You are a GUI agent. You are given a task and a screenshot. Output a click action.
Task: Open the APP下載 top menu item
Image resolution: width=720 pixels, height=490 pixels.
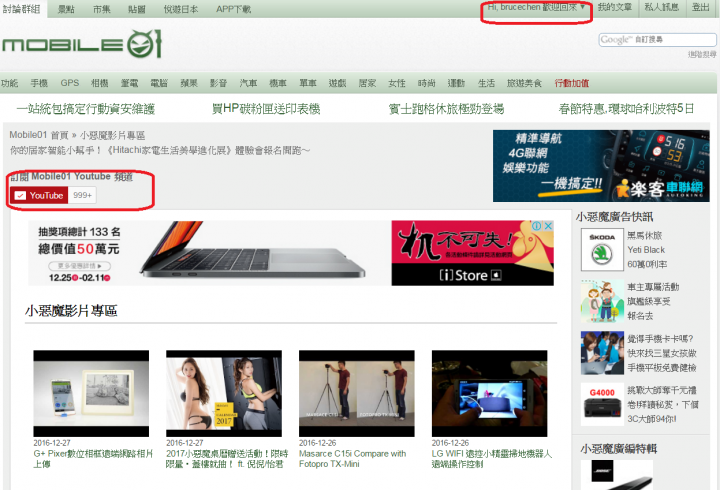(233, 9)
